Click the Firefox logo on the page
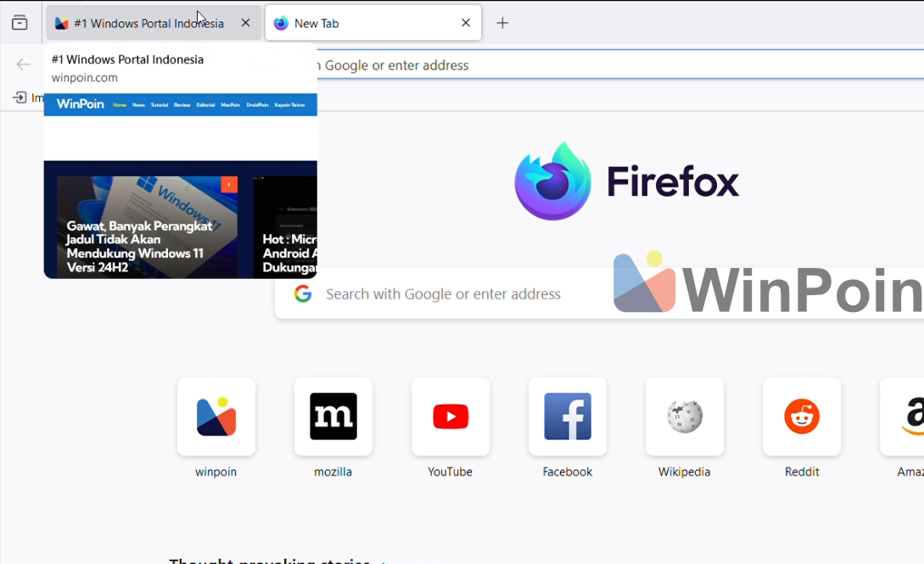 point(552,181)
